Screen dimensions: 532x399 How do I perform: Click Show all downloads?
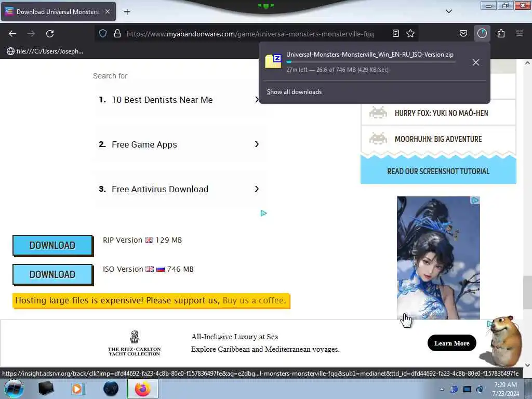click(294, 92)
